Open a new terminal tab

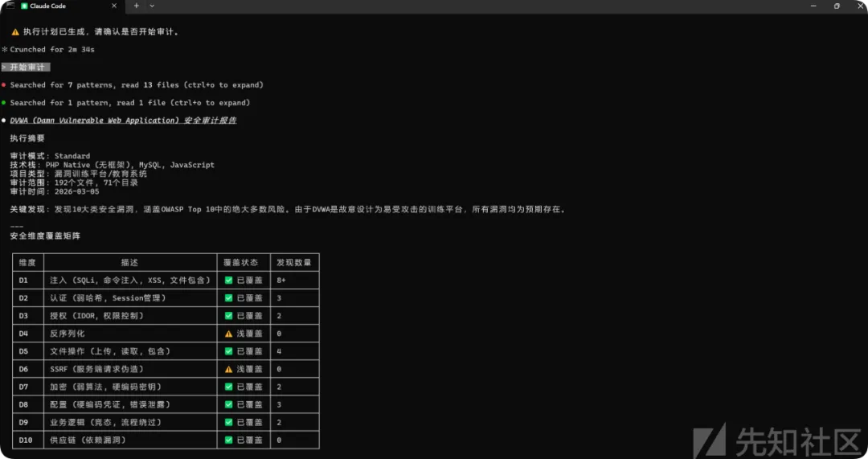coord(136,6)
